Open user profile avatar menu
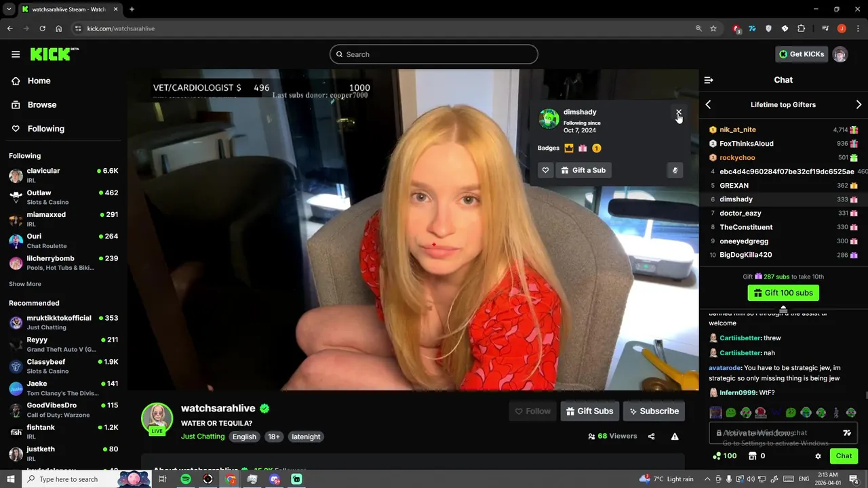This screenshot has height=488, width=868. pos(840,54)
